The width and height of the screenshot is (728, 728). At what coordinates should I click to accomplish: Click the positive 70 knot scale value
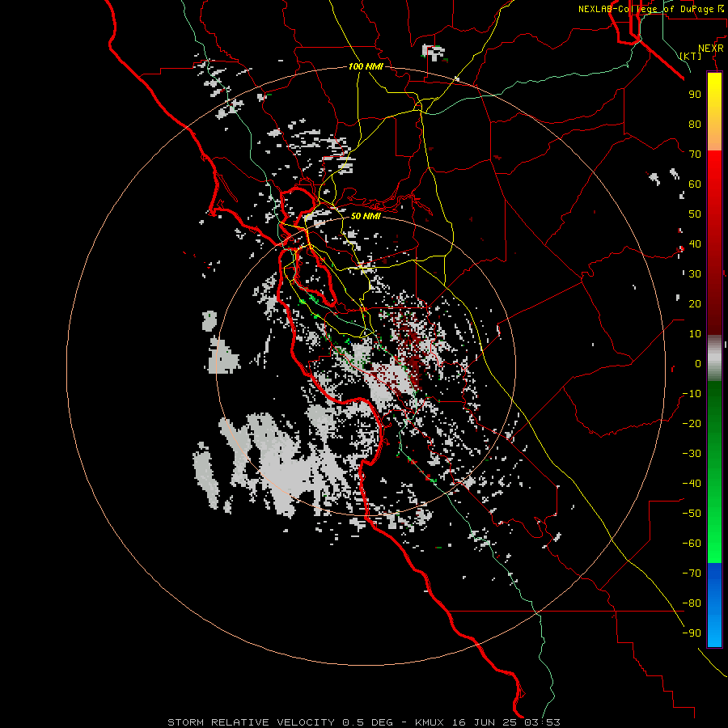point(695,154)
